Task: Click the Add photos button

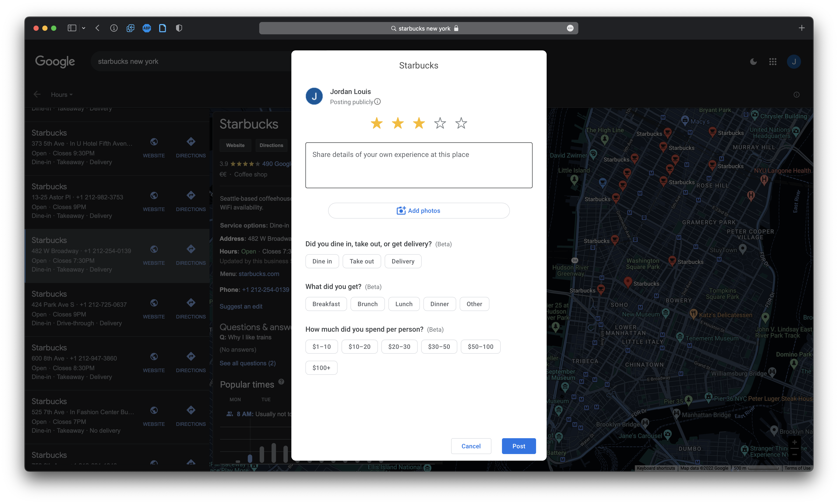Action: coord(419,211)
